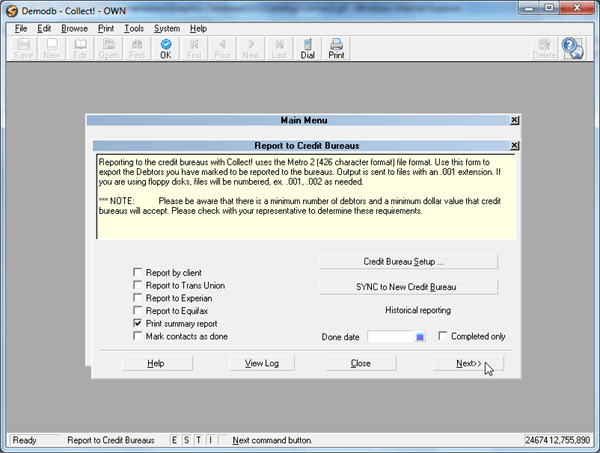Open the Help menu
This screenshot has width=600, height=453.
pos(198,29)
